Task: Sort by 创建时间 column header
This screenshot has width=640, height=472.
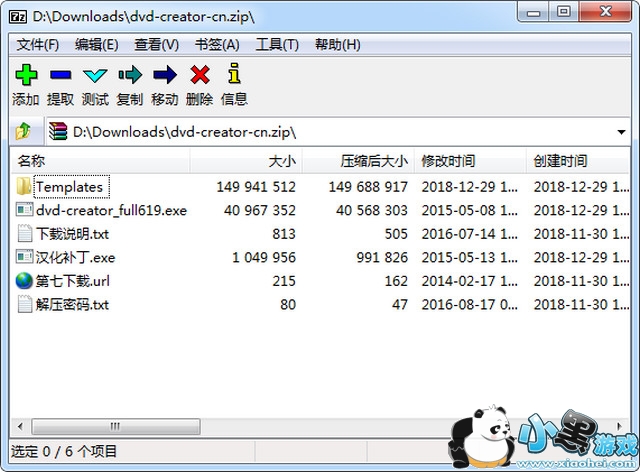Action: 578,161
